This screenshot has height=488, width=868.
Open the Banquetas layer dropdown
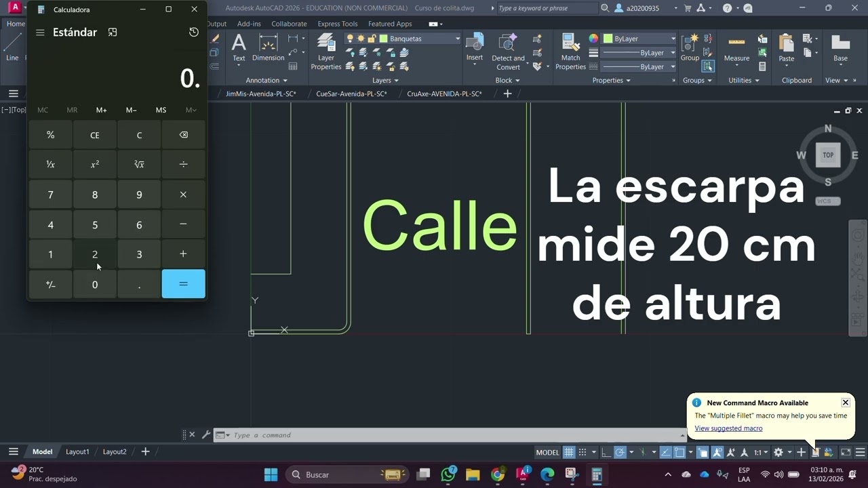[458, 39]
